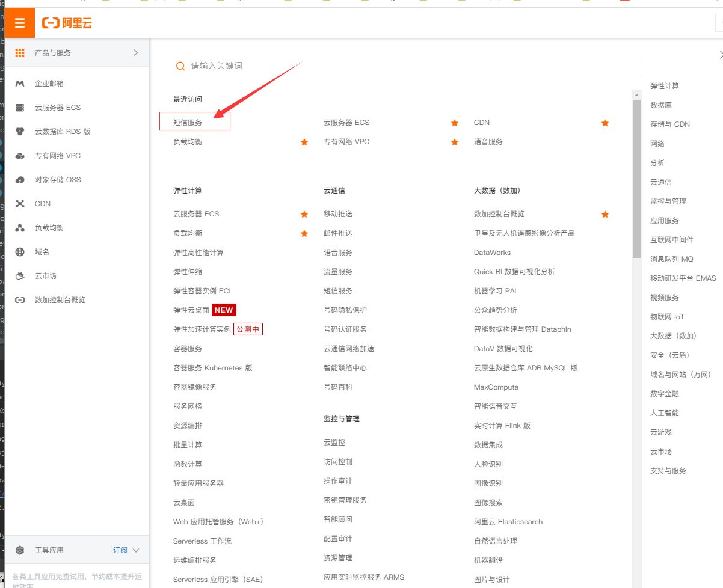Image resolution: width=723 pixels, height=588 pixels.
Task: Click the product list vertical scrollbar
Action: click(636, 178)
